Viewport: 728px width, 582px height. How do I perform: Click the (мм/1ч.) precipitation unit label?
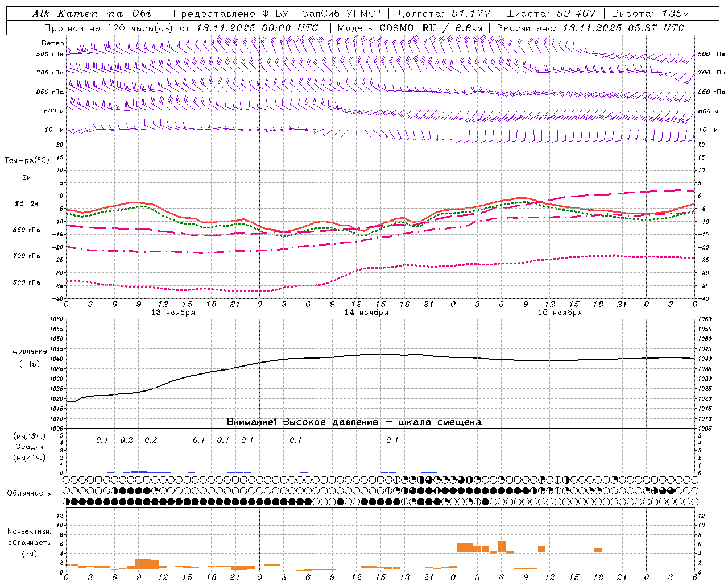(30, 458)
